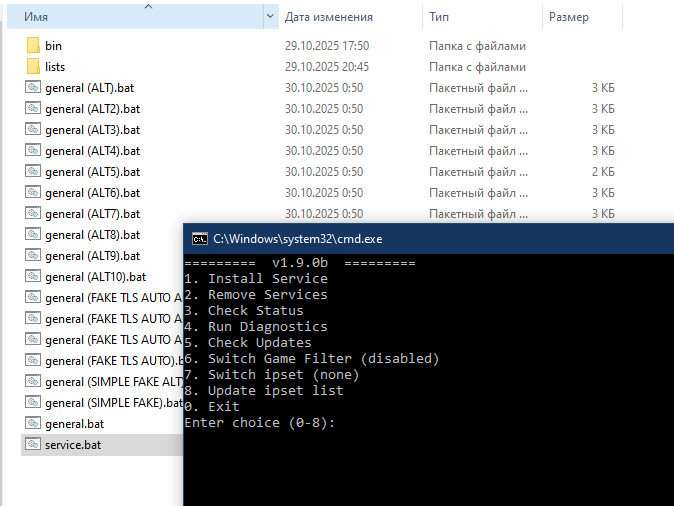Click the type cell of general (ALT).bat
This screenshot has height=506, width=674.
point(478,88)
